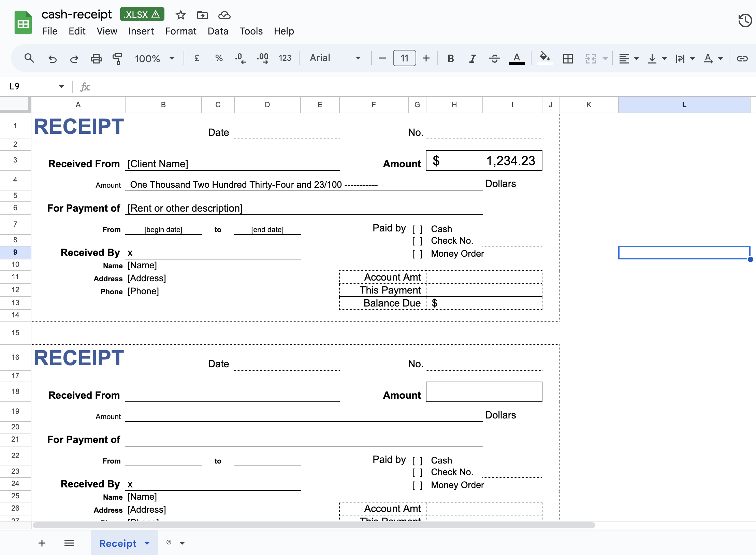Open the zoom level dropdown

(155, 59)
